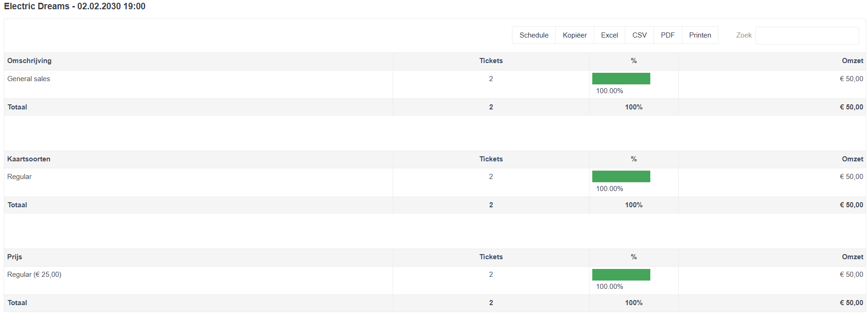
Task: Click the Printen button
Action: (700, 35)
